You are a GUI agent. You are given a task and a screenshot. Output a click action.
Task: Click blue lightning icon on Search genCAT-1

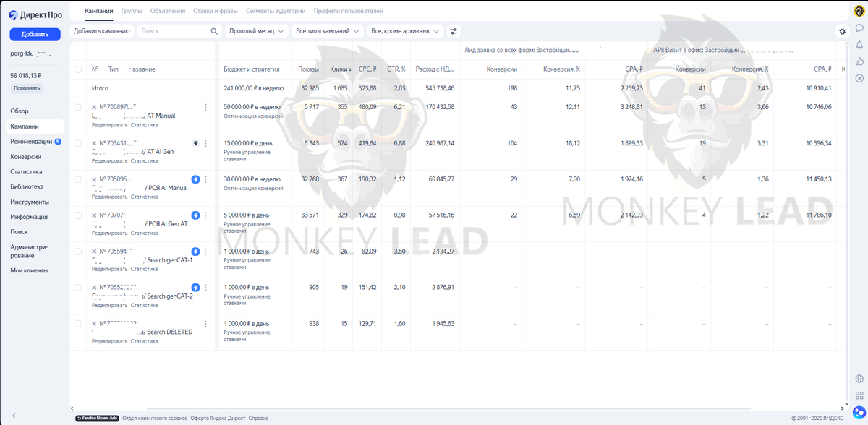(195, 252)
